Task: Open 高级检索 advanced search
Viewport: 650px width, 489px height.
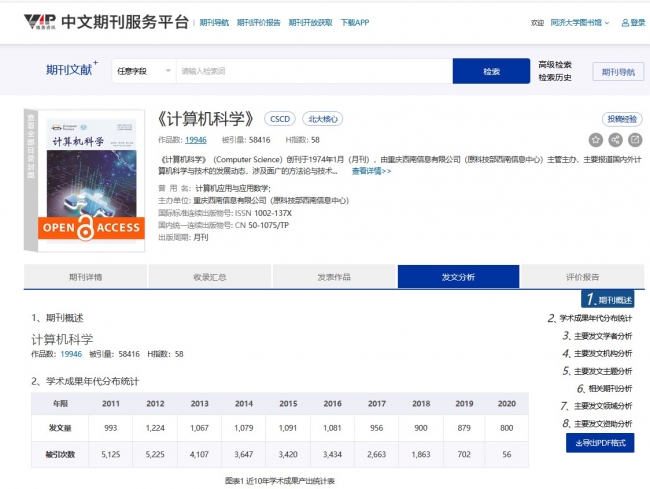Action: 555,65
